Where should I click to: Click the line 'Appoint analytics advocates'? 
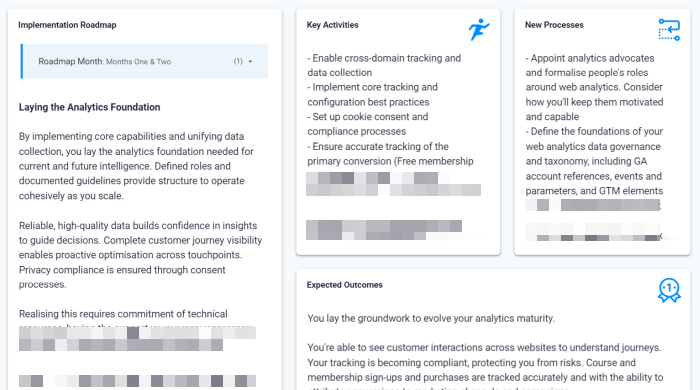(x=590, y=58)
